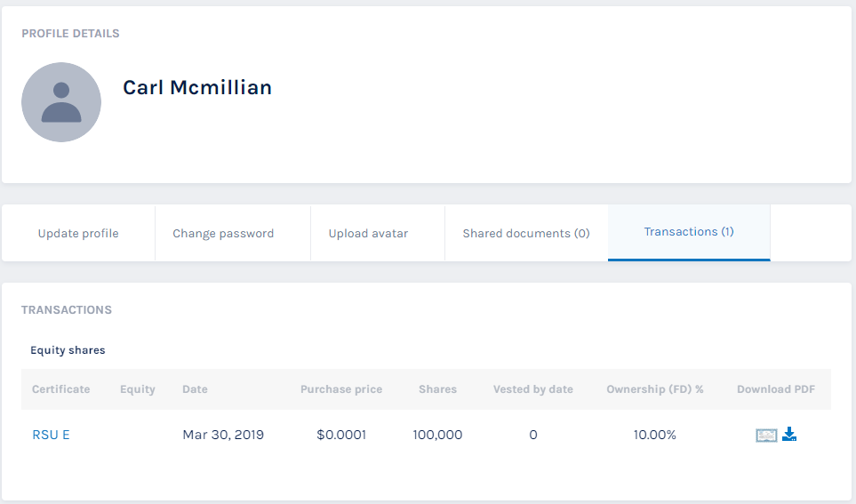Click the Certificate column header
This screenshot has width=856, height=504.
point(61,389)
